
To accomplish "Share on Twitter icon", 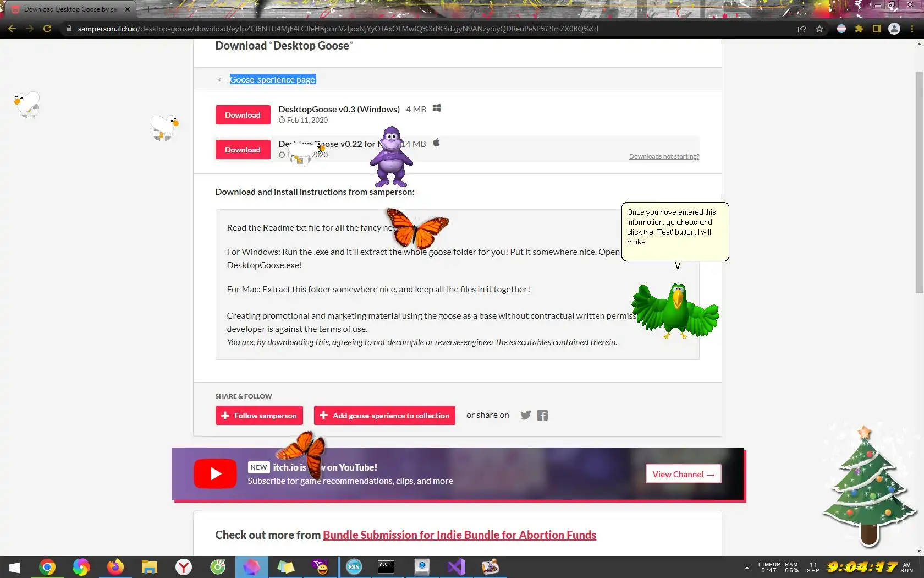I will (526, 415).
